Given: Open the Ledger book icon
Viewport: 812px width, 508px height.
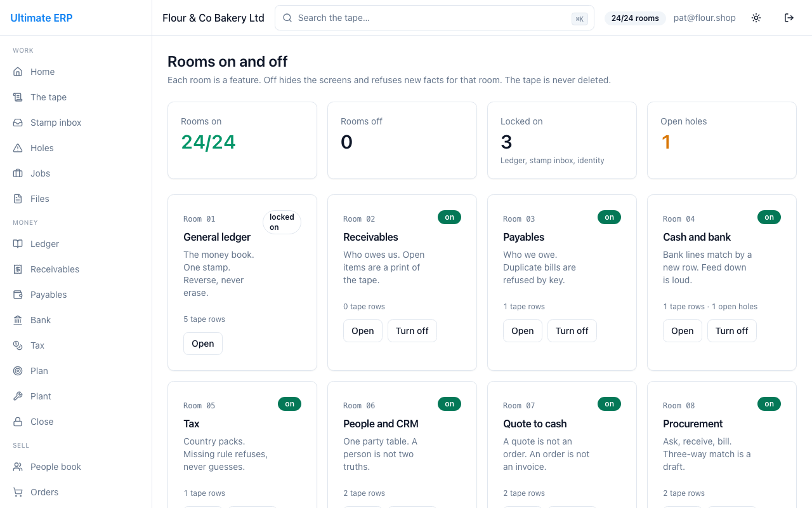Looking at the screenshot, I should (18, 244).
